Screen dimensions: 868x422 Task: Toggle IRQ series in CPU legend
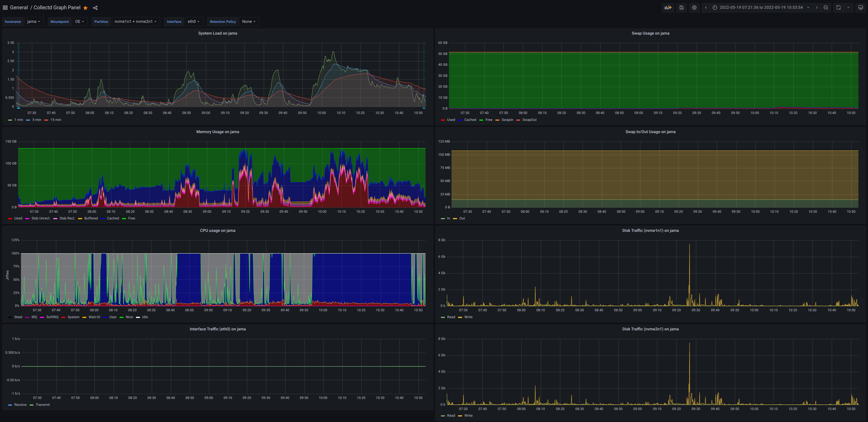[34, 317]
